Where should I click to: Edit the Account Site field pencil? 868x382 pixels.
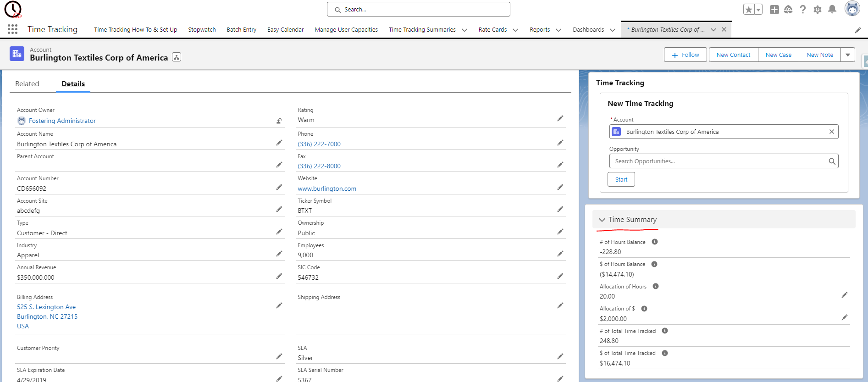(279, 209)
